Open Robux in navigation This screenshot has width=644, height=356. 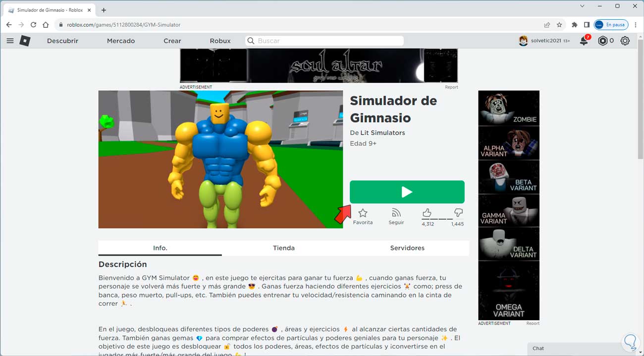[x=220, y=41]
